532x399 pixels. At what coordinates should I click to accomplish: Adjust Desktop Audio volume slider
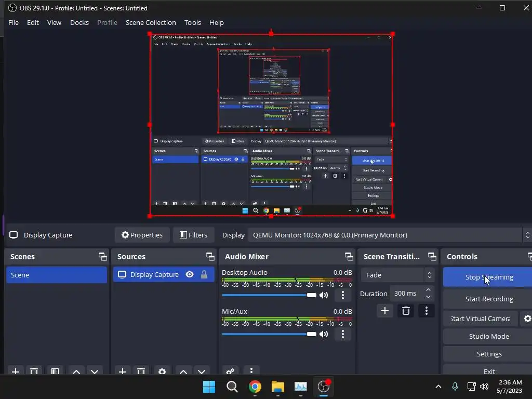[269, 295]
